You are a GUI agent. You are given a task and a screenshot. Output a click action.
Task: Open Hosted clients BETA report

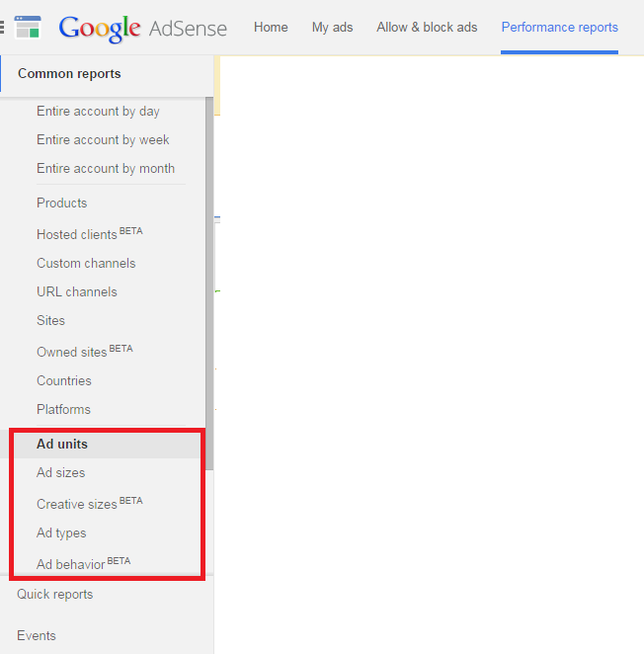(x=90, y=233)
